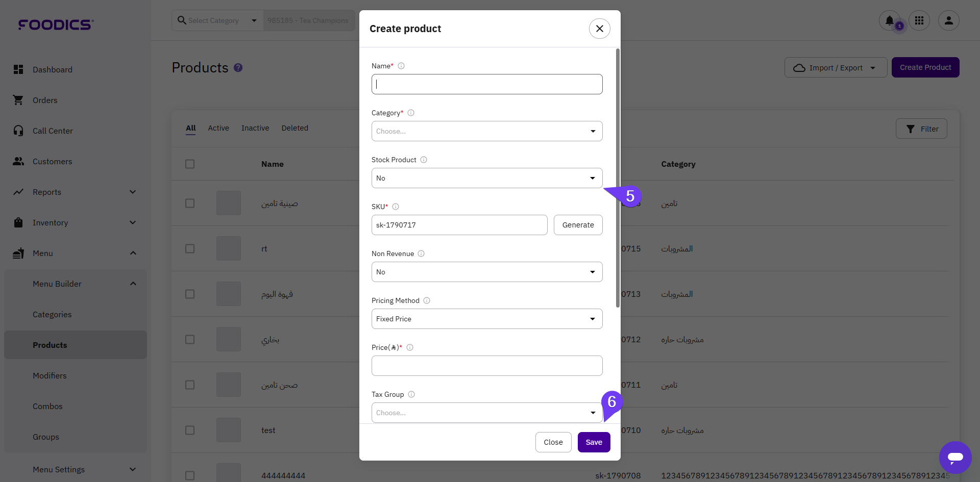The width and height of the screenshot is (980, 482).
Task: Expand the Pricing Method dropdown
Action: (x=487, y=319)
